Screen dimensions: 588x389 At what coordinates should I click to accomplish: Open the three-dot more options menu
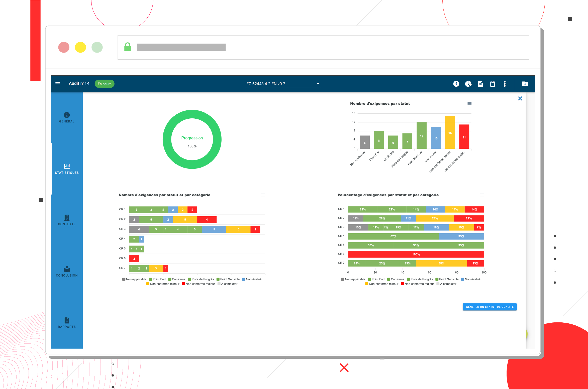point(505,84)
